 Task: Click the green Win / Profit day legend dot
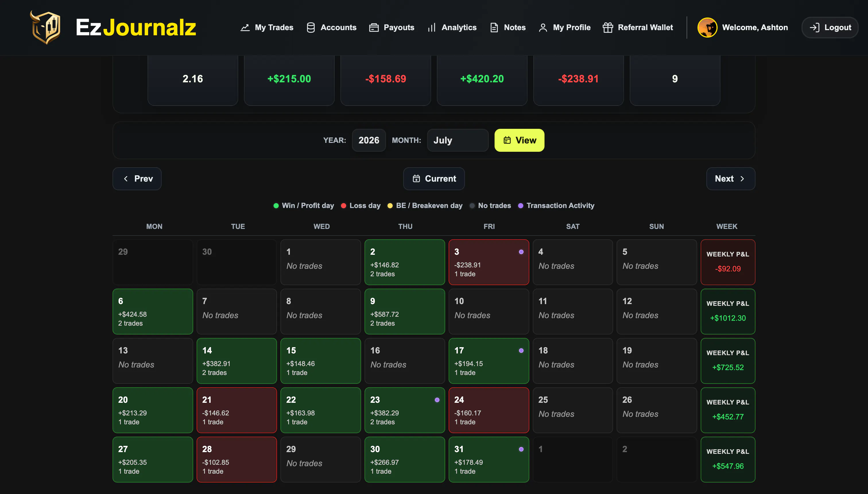pos(276,206)
